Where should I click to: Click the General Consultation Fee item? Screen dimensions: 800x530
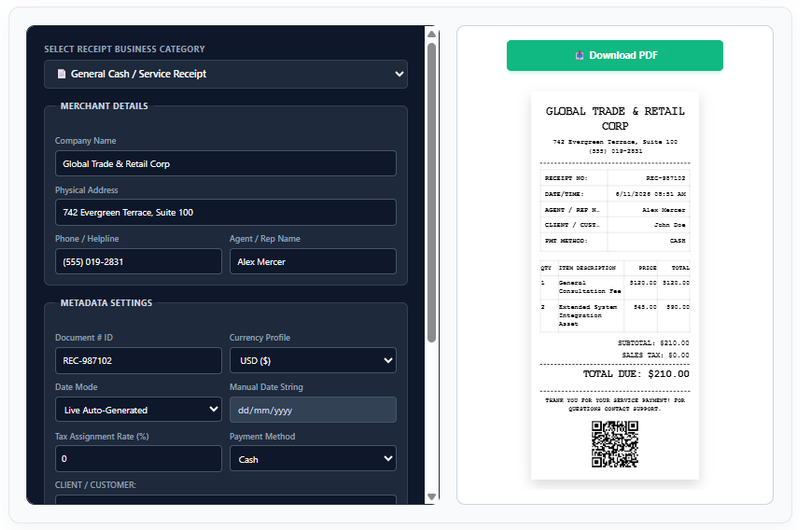[589, 287]
